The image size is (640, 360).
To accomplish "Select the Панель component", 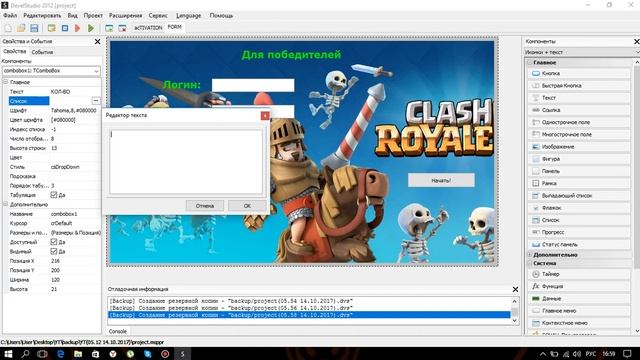I will (x=580, y=171).
